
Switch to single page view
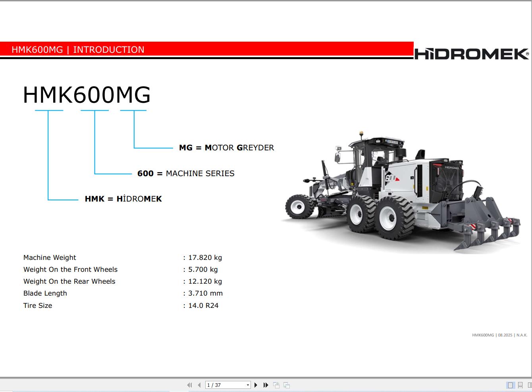[x=510, y=385]
